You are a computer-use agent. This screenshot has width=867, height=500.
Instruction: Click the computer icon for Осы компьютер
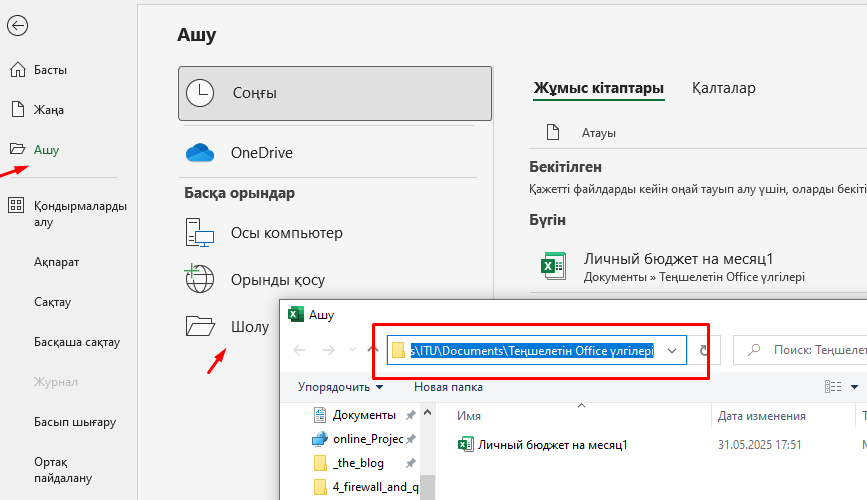click(x=200, y=232)
